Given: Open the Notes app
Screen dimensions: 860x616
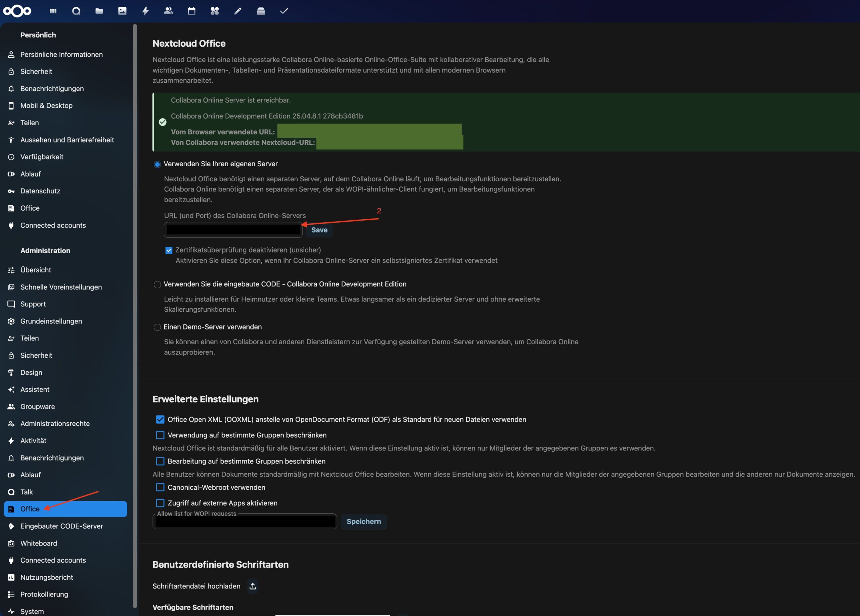Looking at the screenshot, I should click(x=238, y=11).
